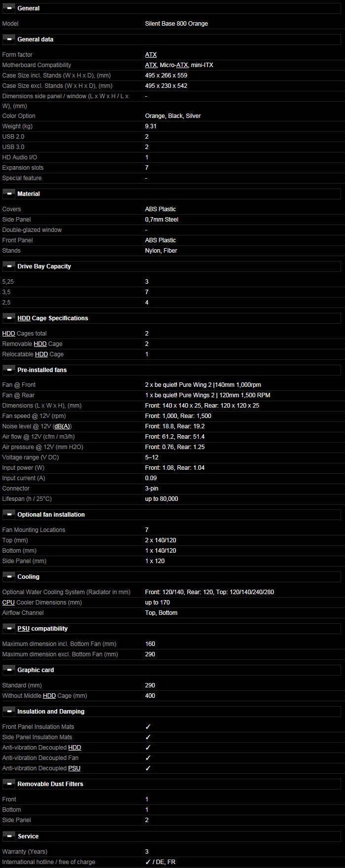The height and width of the screenshot is (868, 345).
Task: Collapse the Pre-installed fans section icon
Action: click(x=9, y=370)
